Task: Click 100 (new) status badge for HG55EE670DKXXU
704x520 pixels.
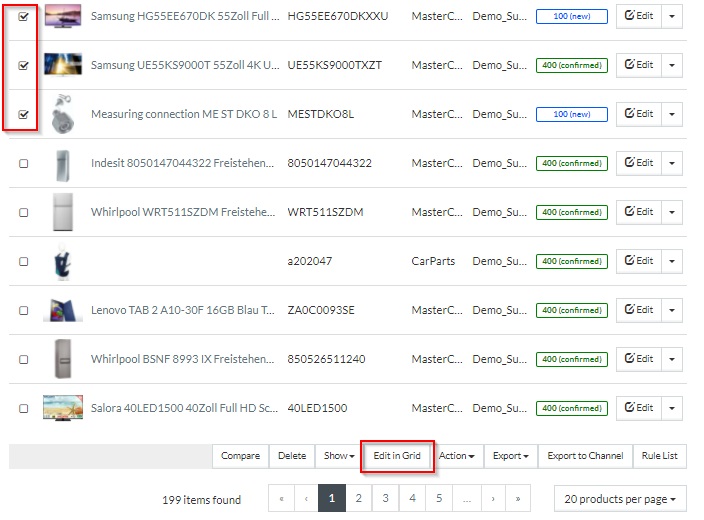Action: 572,16
